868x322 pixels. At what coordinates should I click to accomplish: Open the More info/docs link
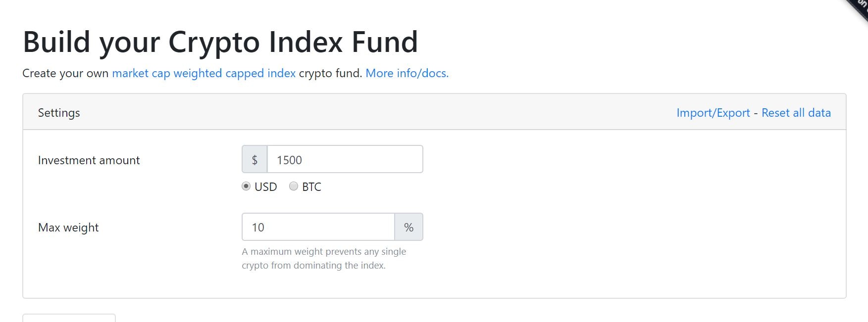(406, 73)
